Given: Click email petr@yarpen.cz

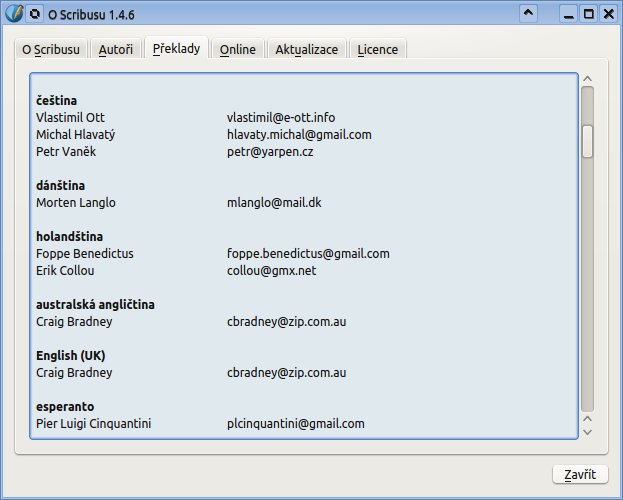Looking at the screenshot, I should coord(270,152).
